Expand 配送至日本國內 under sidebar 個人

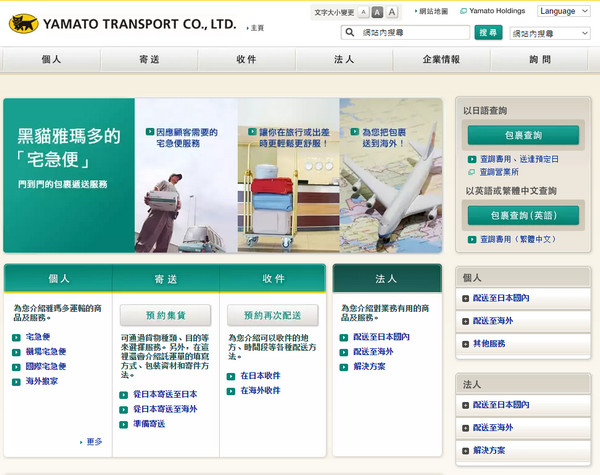click(x=523, y=298)
